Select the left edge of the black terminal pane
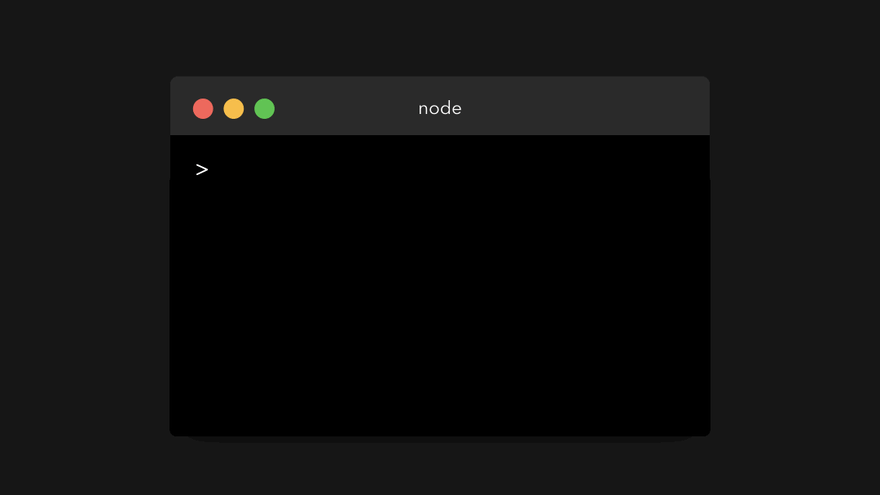The width and height of the screenshot is (880, 495). (x=171, y=285)
